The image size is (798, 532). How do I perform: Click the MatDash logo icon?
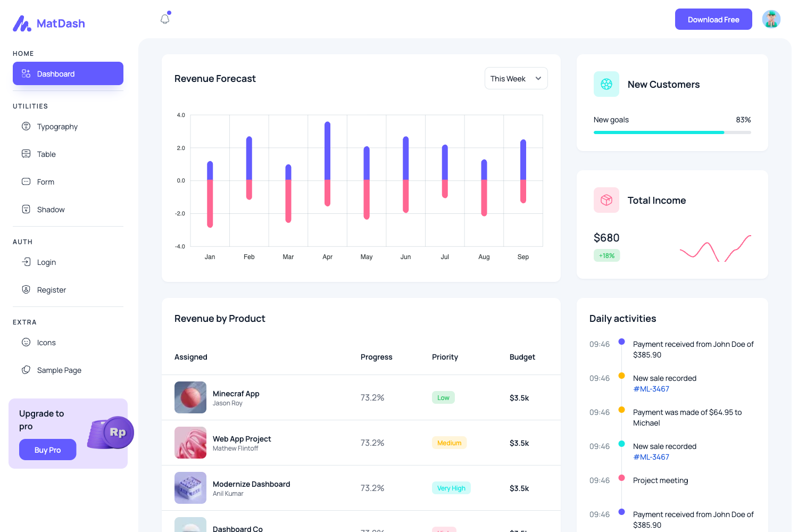coord(21,23)
